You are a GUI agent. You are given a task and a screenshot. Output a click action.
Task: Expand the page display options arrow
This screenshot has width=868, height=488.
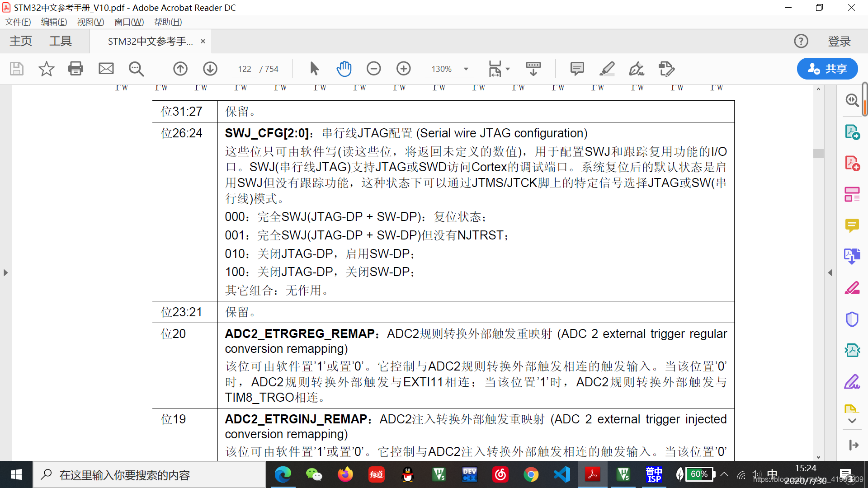(508, 69)
